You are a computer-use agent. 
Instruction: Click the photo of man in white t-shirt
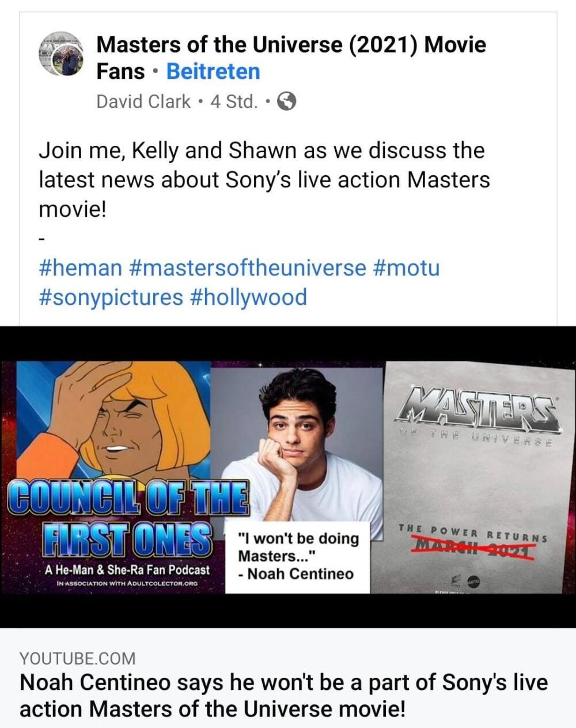tap(298, 443)
